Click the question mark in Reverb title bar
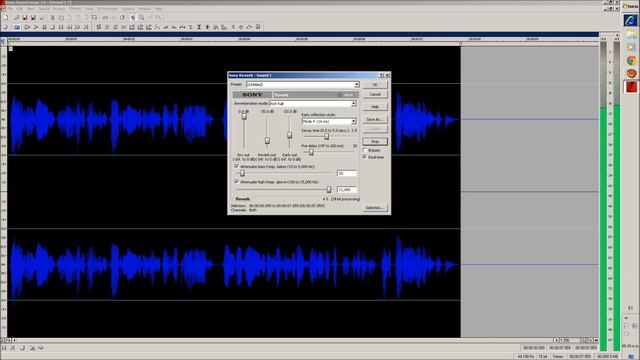This screenshot has width=640, height=360. coord(381,75)
